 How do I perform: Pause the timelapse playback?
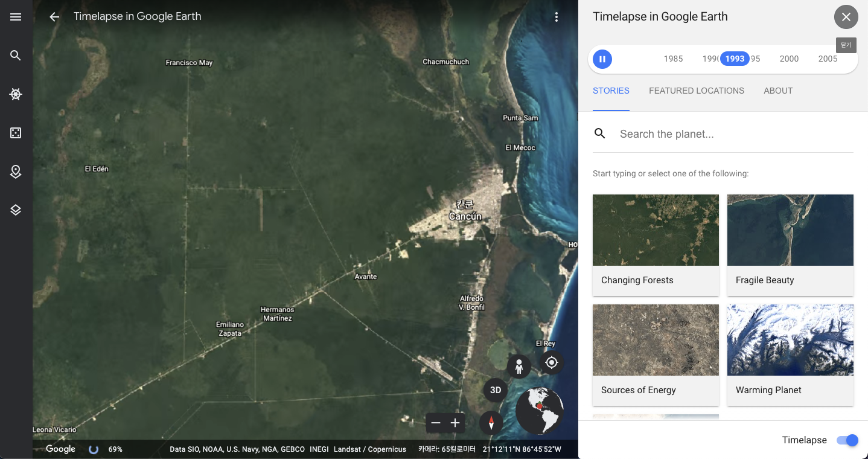point(602,59)
